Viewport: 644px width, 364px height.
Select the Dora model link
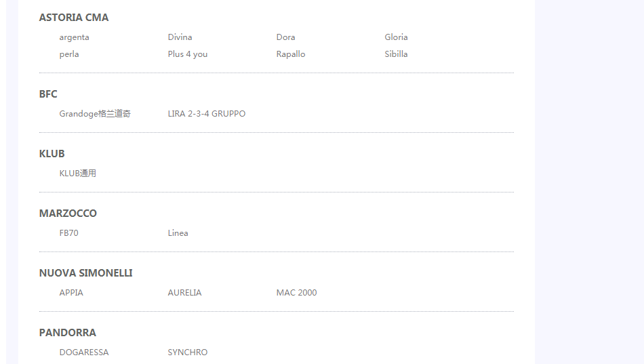tap(285, 37)
